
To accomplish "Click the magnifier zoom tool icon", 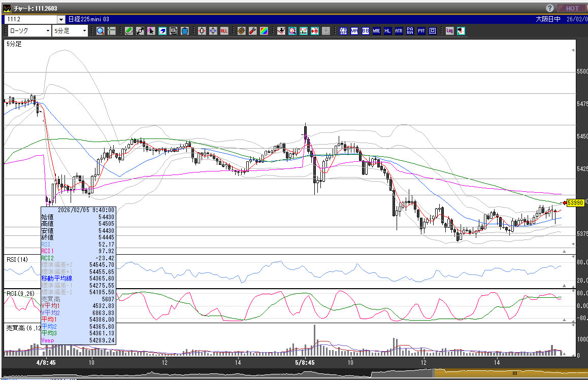I will click(x=101, y=31).
